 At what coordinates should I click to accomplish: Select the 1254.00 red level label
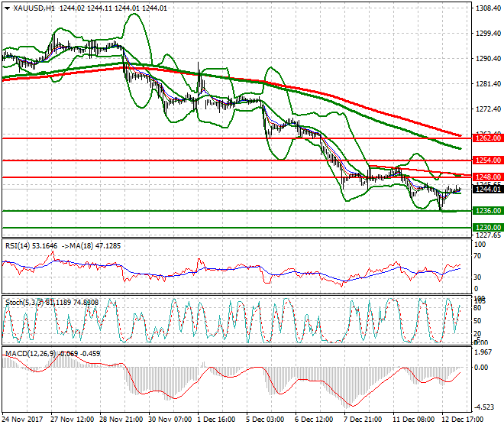[488, 160]
